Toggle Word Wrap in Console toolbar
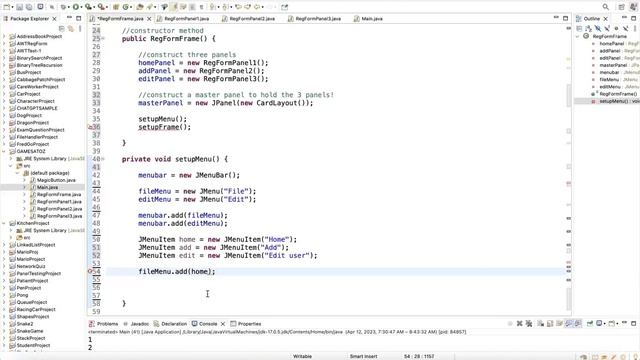Image resolution: width=640 pixels, height=360 pixels. tap(559, 324)
